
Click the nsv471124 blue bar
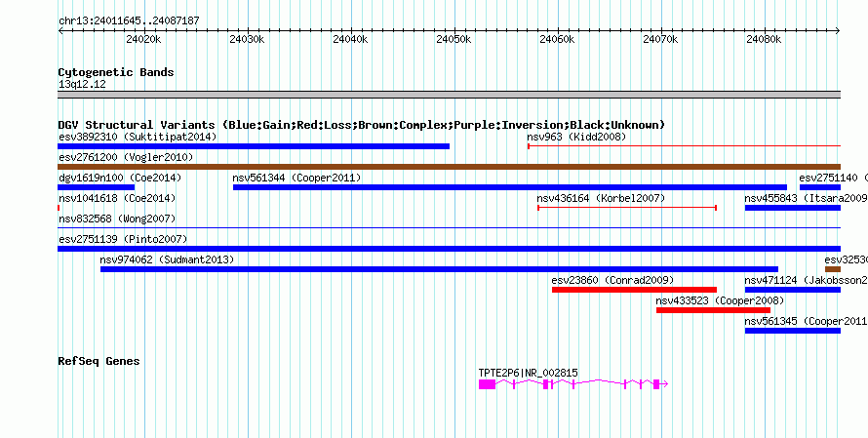[x=793, y=290]
